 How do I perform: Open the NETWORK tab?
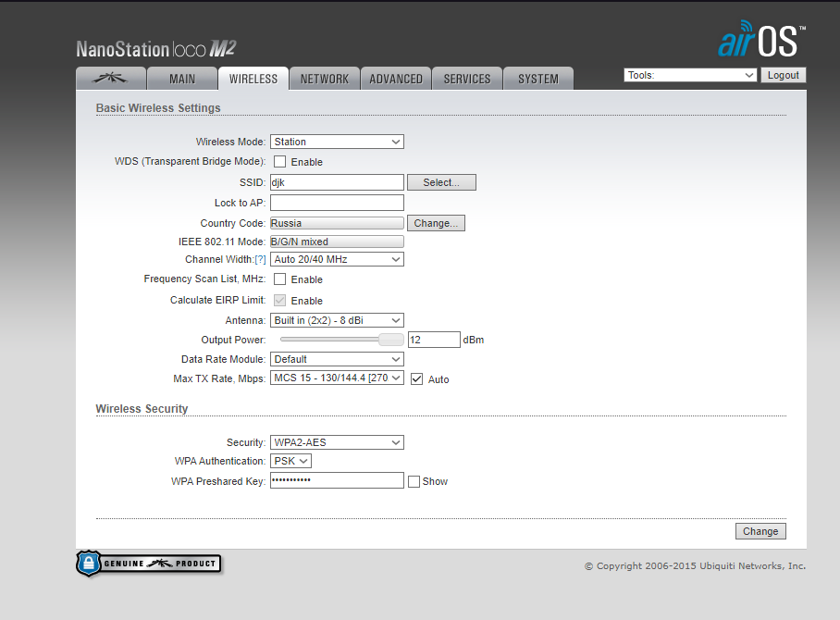[325, 79]
